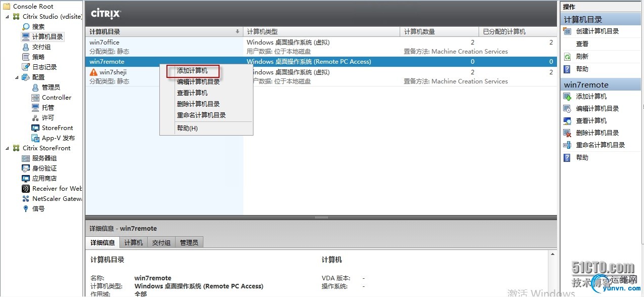Screen dimensions: 644x297
Task: Click the 服务器组 icon
Action: tap(26, 158)
